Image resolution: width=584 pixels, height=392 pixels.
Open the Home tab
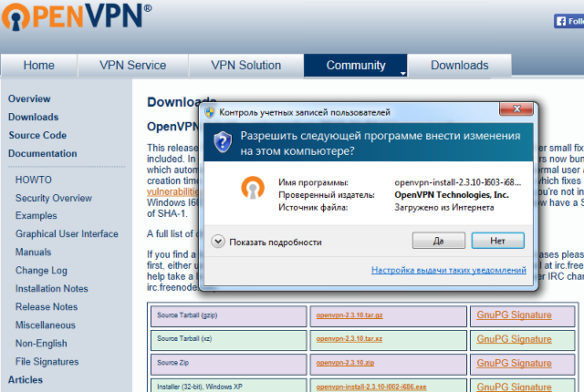pos(38,66)
